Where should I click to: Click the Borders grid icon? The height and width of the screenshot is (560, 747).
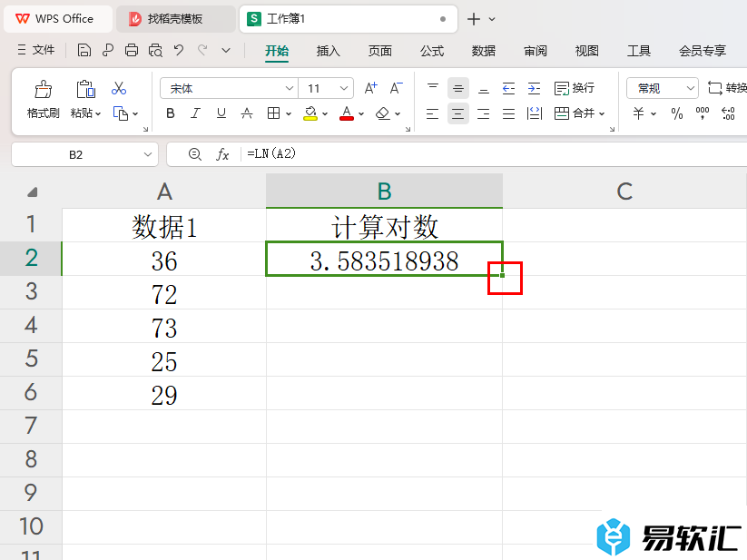273,113
